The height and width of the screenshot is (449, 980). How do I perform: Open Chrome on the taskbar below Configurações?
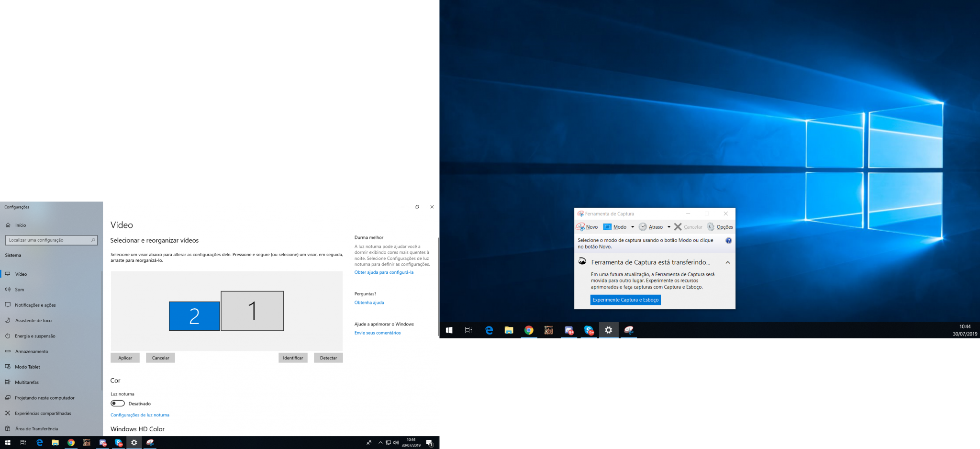tap(71, 443)
